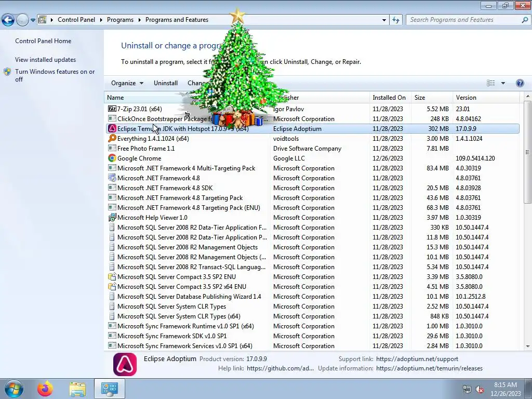Click the Free Photo Frame 1.1 icon

[112, 148]
